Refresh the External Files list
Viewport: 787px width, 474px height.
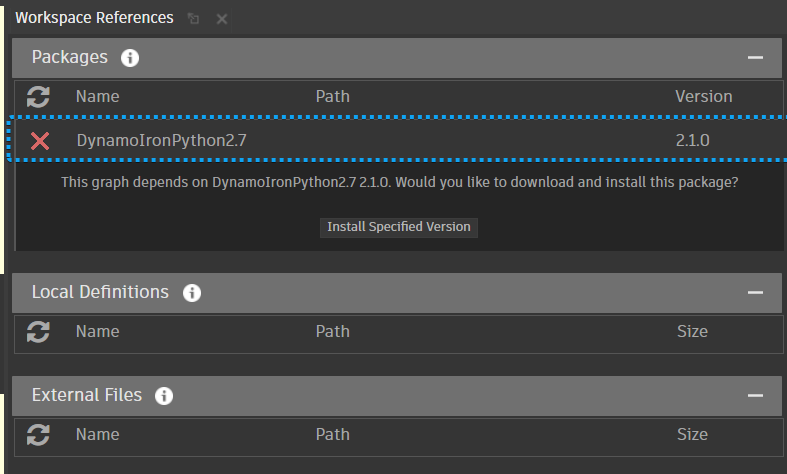39,435
